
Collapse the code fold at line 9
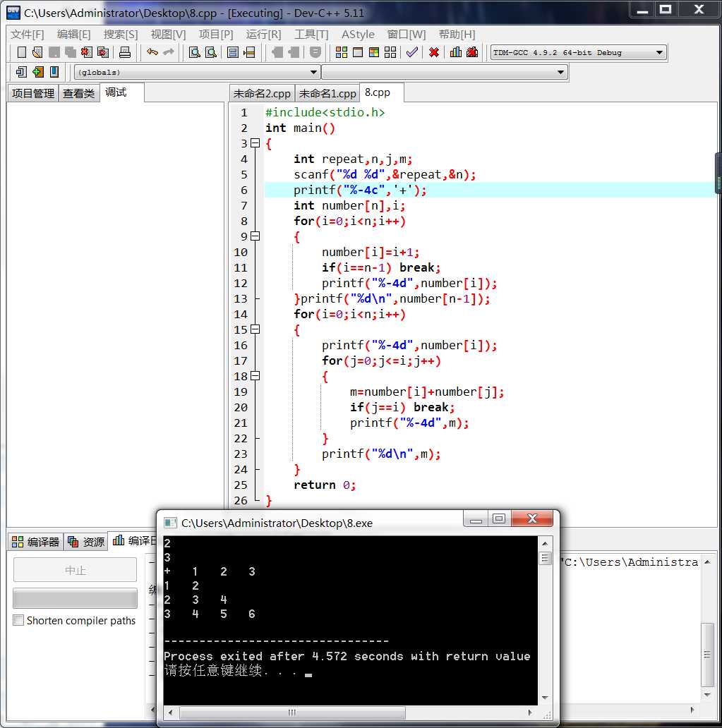point(255,236)
